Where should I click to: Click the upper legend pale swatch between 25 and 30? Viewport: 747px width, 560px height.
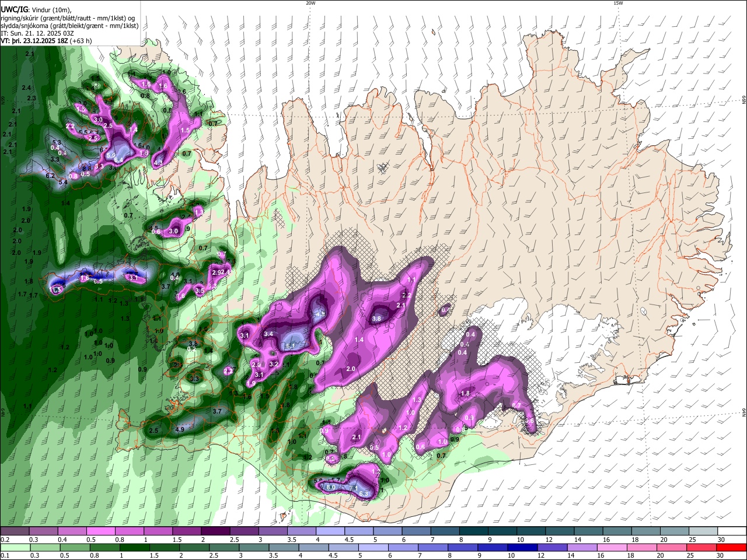(702, 531)
